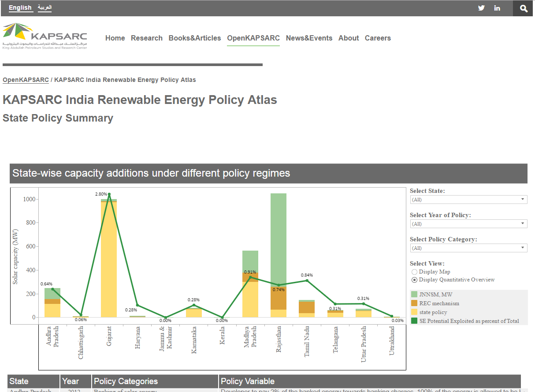Screen dimensions: 535x392
Task: Click the Gujarat axis label
Action: click(109, 336)
